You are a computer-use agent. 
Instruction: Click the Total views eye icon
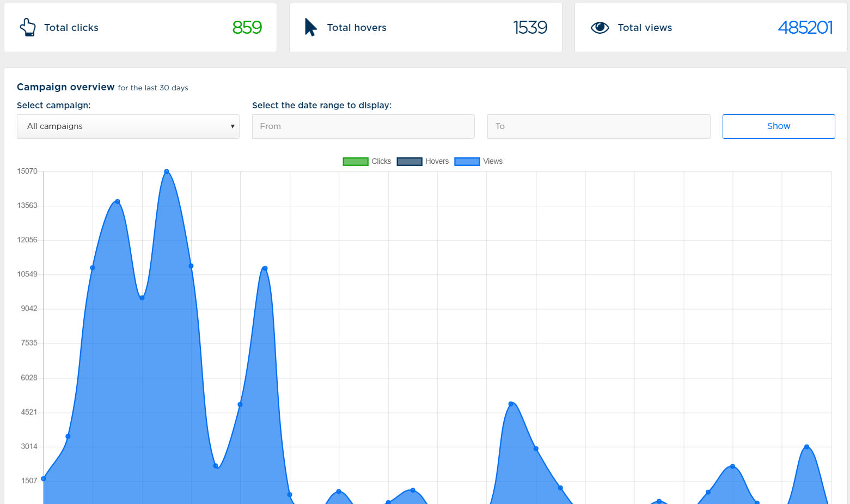tap(600, 27)
